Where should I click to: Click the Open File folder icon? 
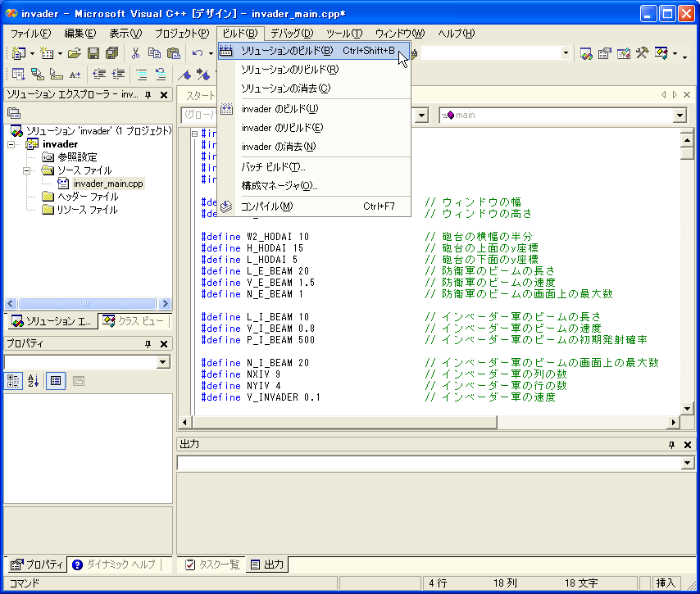[x=74, y=53]
